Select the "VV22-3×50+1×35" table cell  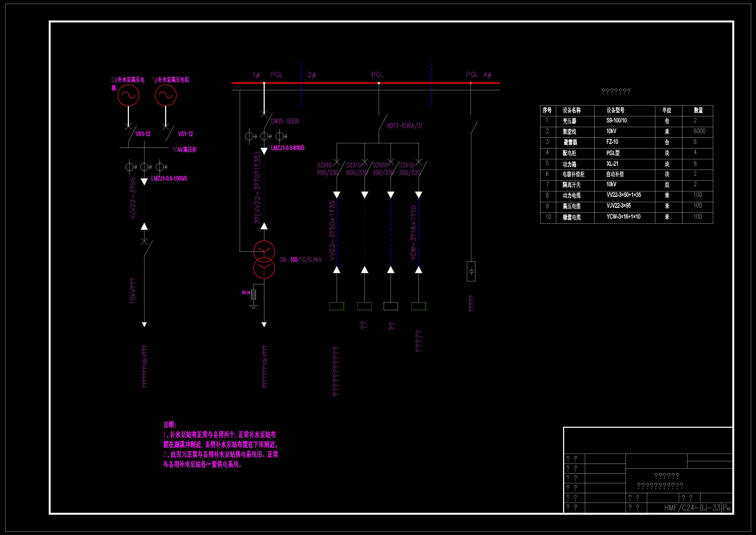(x=624, y=195)
